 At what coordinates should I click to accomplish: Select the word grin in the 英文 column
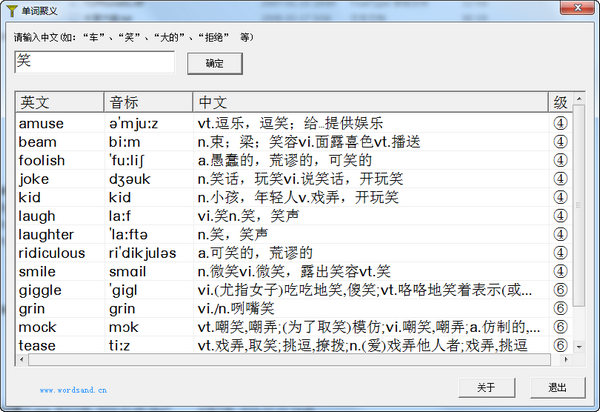coord(32,309)
